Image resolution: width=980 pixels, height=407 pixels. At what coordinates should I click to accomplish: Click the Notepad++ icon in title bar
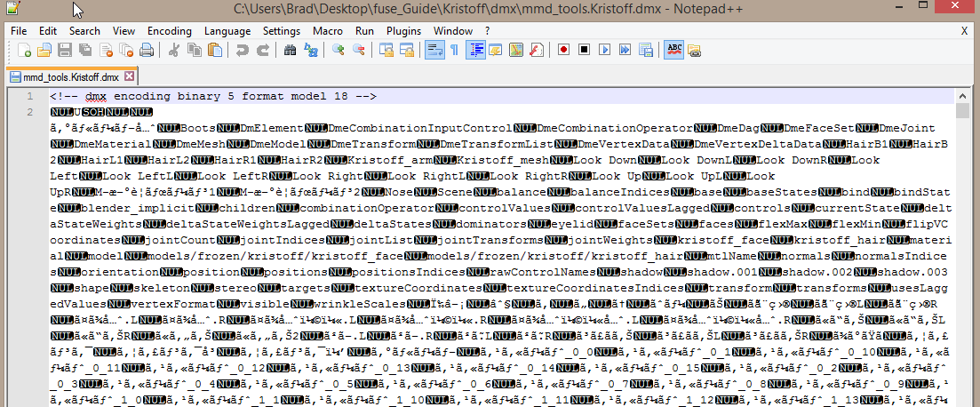(x=12, y=10)
